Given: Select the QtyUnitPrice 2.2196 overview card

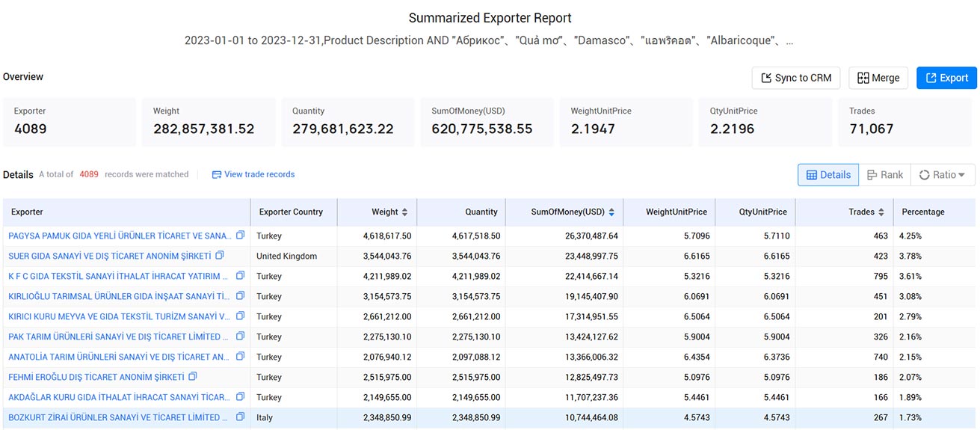Looking at the screenshot, I should [x=765, y=122].
